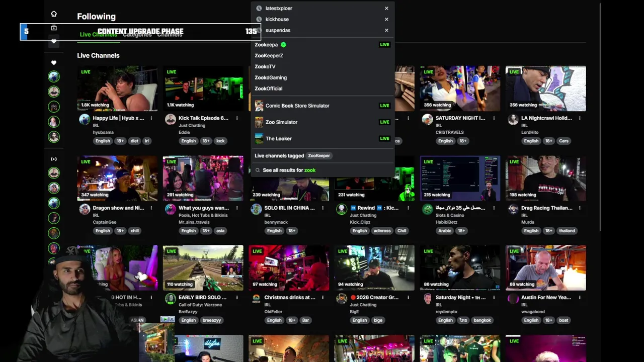Select recent search kickhouse

[277, 19]
